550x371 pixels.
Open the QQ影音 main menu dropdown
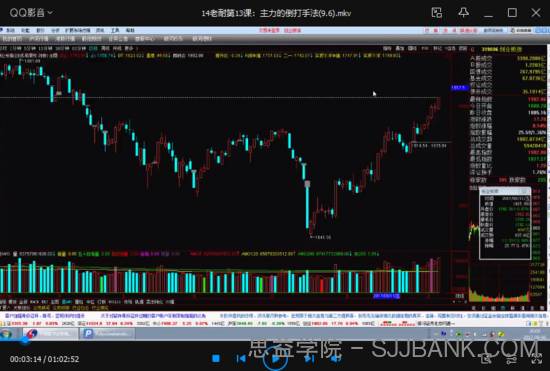31,13
